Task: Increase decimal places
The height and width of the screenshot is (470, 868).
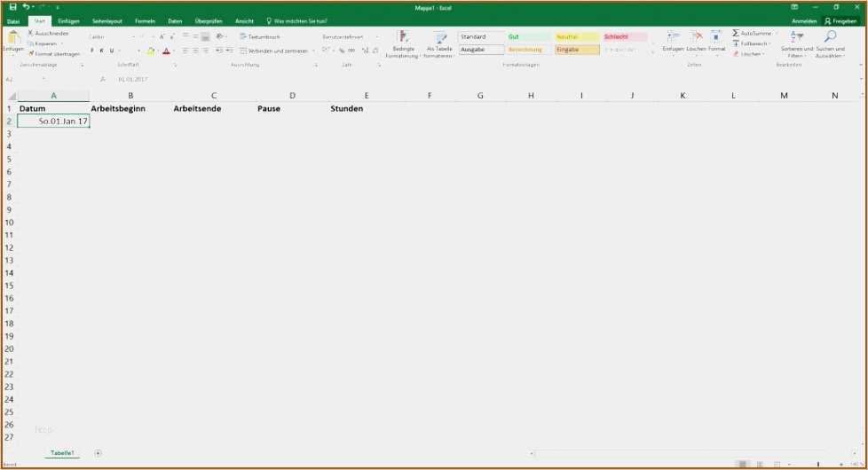Action: (365, 51)
